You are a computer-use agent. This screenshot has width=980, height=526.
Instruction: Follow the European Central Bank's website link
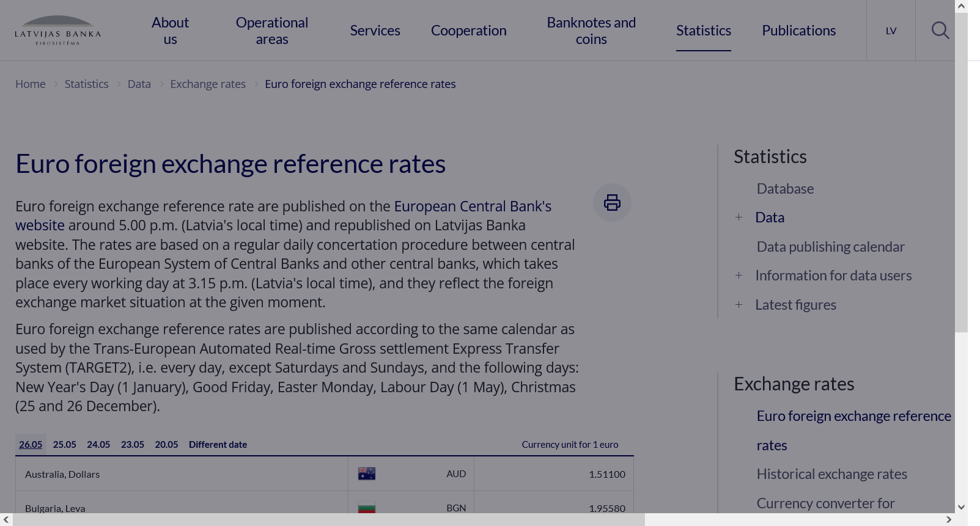[x=472, y=206]
